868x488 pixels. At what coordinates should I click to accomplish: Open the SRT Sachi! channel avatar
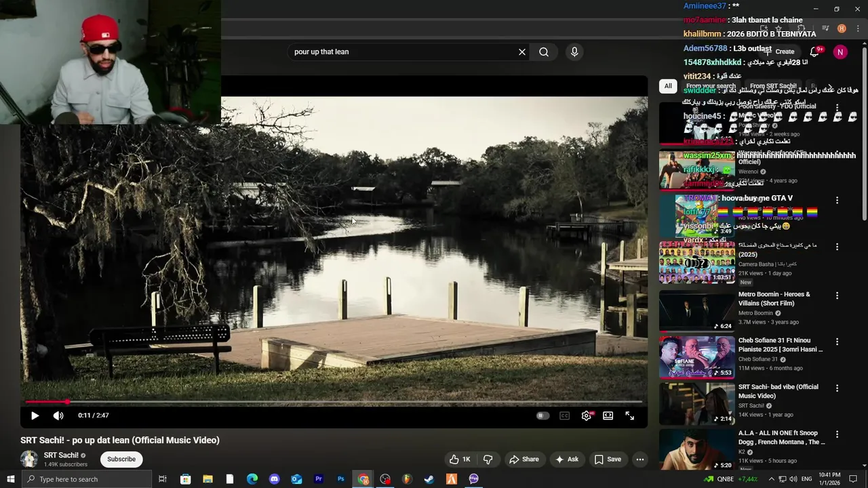click(29, 459)
